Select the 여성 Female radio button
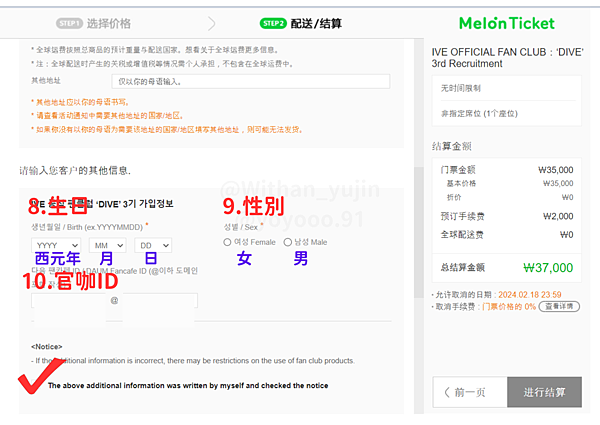The width and height of the screenshot is (600, 425). coord(227,242)
